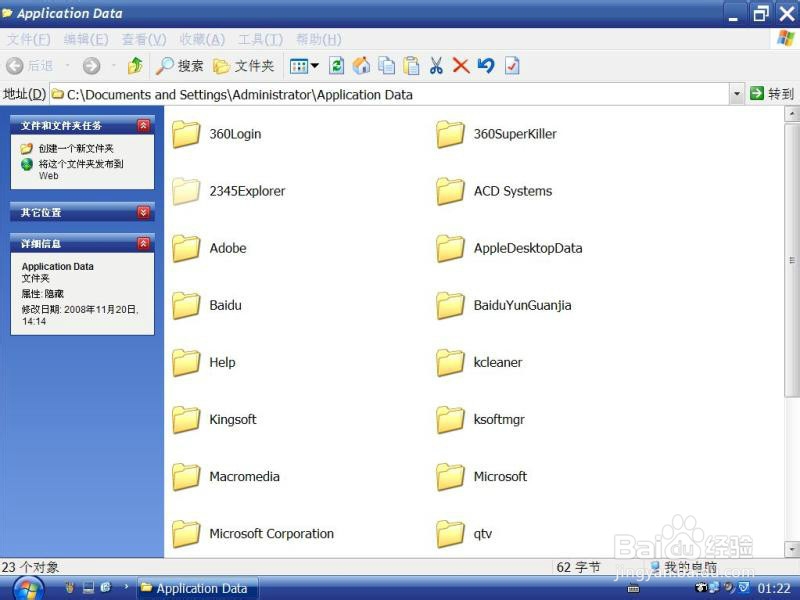The width and height of the screenshot is (800, 600).
Task: Select the 360Login folder icon
Action: tap(186, 134)
